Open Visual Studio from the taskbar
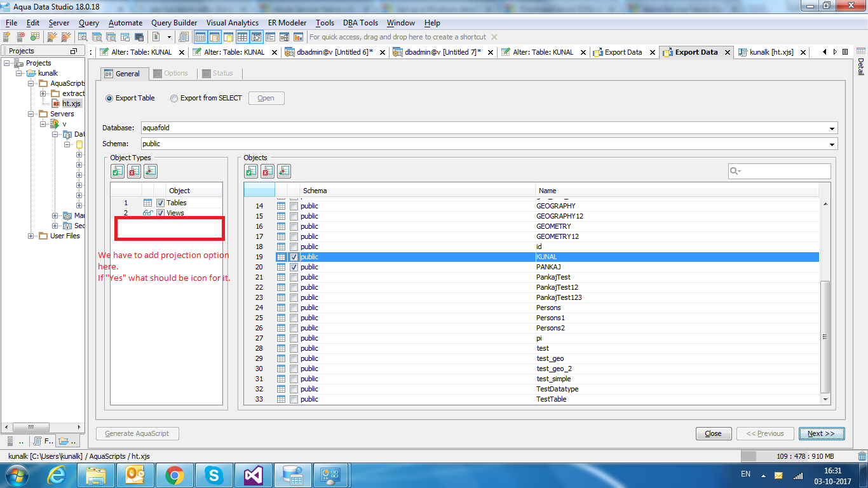This screenshot has width=868, height=488. pyautogui.click(x=252, y=475)
